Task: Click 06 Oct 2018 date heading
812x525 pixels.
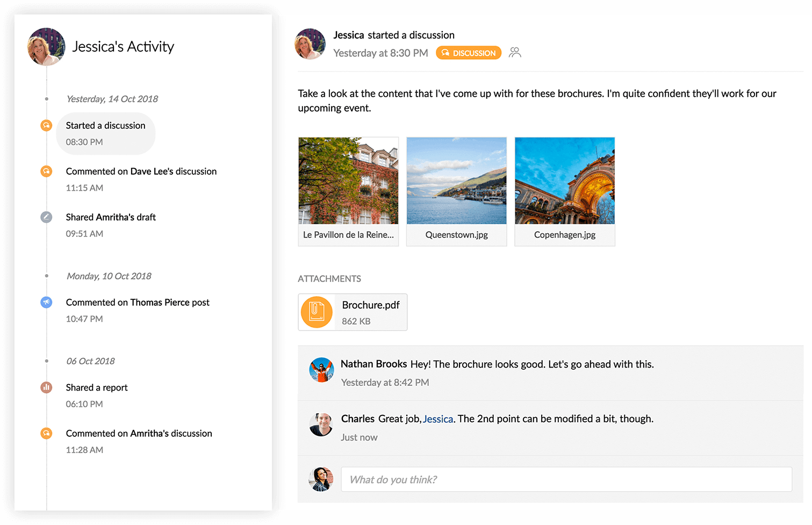Action: (90, 361)
